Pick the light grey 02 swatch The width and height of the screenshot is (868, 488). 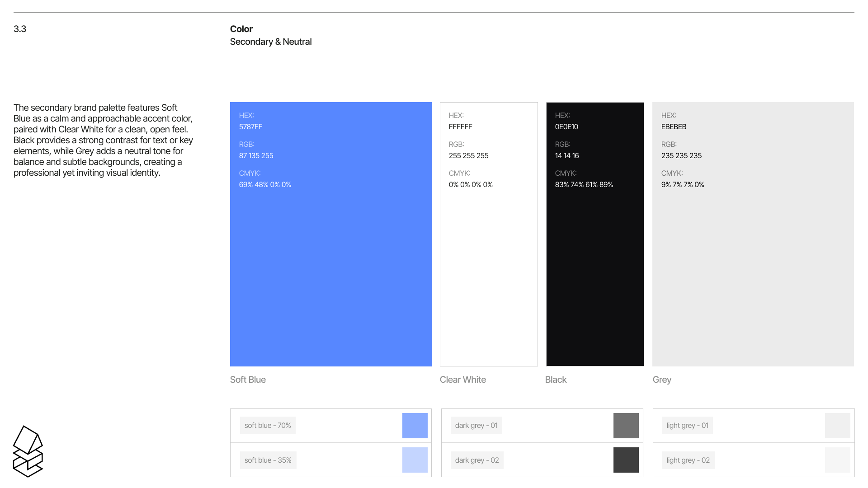838,460
